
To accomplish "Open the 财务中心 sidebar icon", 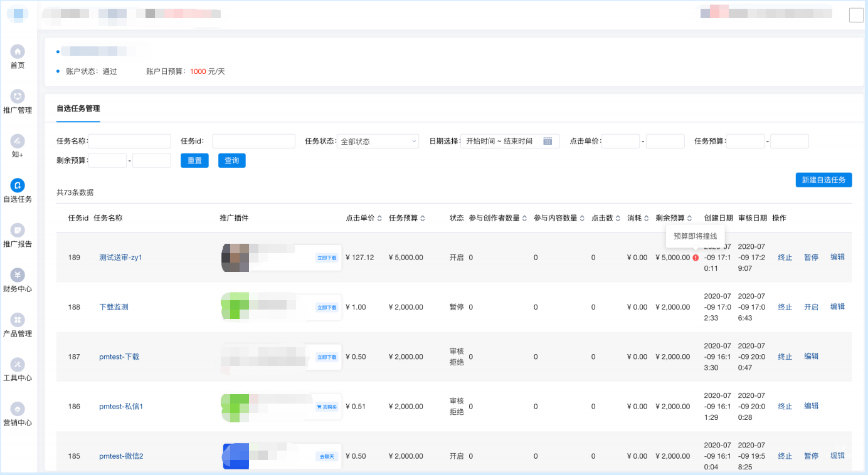I will pyautogui.click(x=17, y=274).
